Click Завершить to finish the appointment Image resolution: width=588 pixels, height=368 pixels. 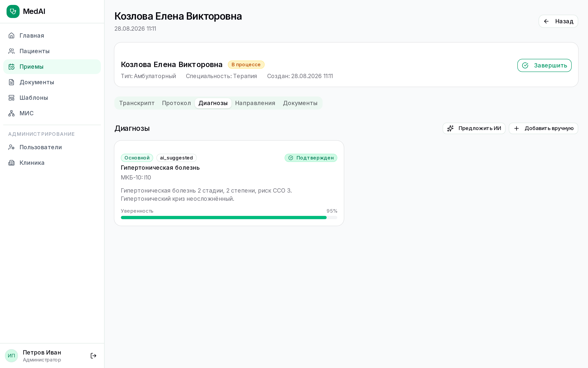click(x=544, y=65)
